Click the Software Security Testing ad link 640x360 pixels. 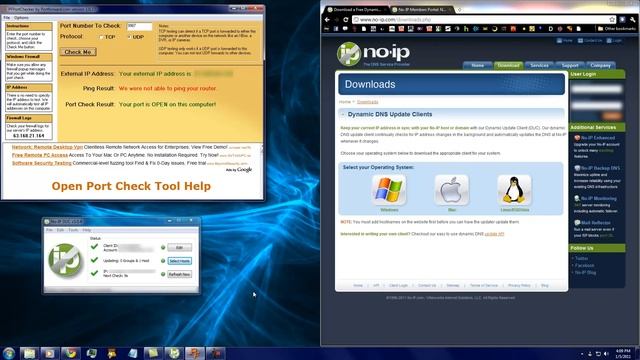pos(42,163)
